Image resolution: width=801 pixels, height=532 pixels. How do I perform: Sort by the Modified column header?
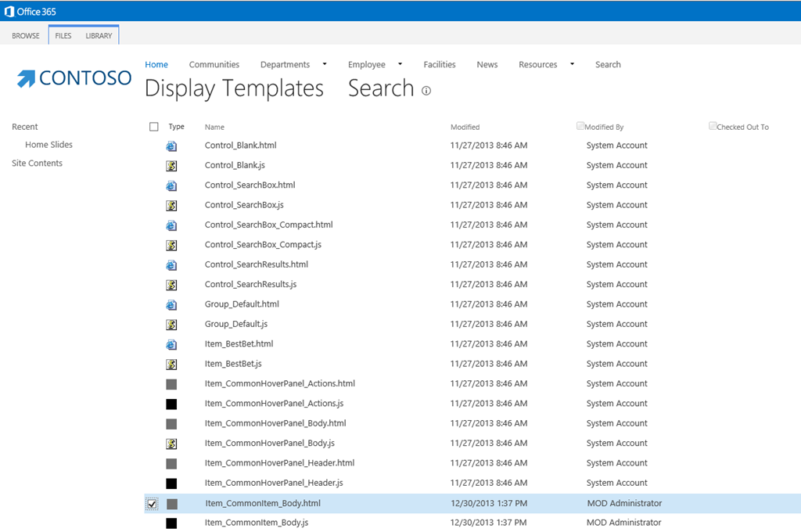click(465, 128)
